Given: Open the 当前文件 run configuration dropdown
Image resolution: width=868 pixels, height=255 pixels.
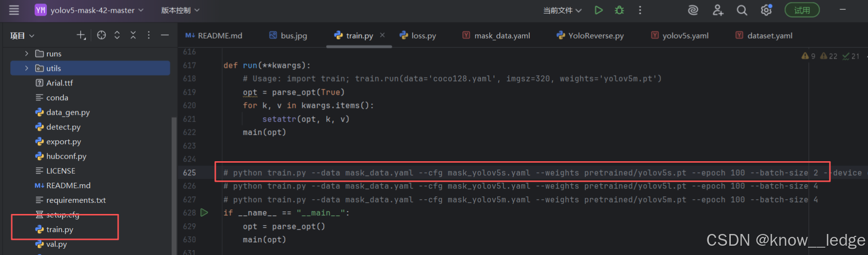Looking at the screenshot, I should point(562,10).
